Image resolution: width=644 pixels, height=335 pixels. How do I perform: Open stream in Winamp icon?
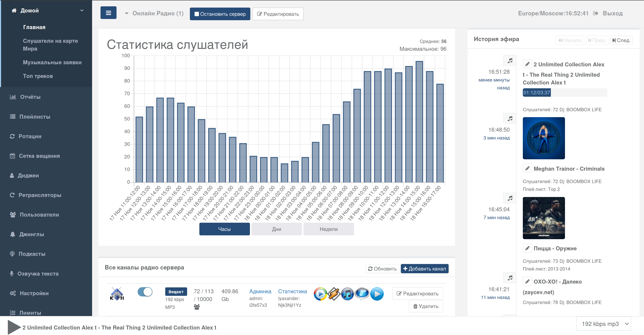point(334,294)
